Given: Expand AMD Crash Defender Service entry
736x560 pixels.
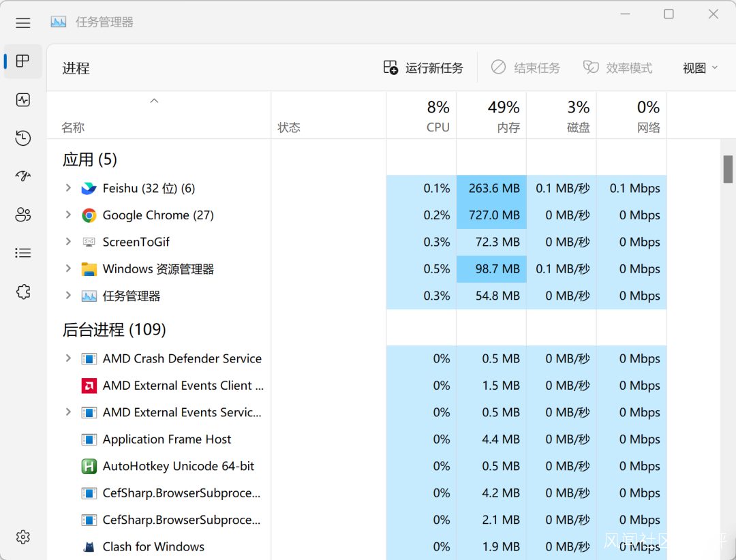Looking at the screenshot, I should click(x=68, y=358).
